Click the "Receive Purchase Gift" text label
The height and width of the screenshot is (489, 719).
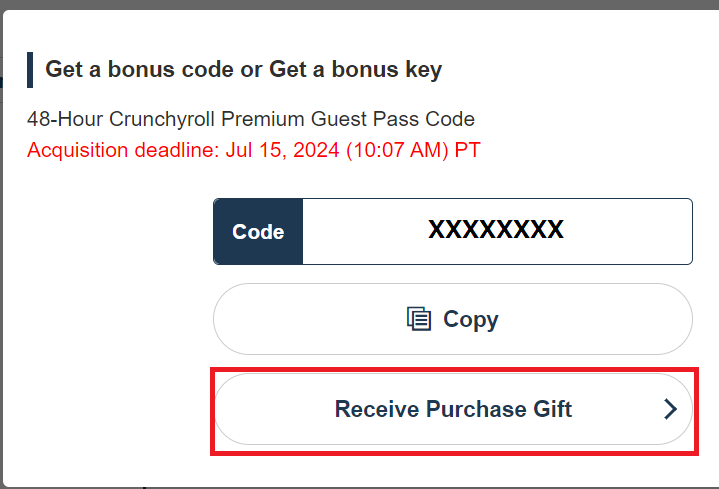click(x=453, y=409)
